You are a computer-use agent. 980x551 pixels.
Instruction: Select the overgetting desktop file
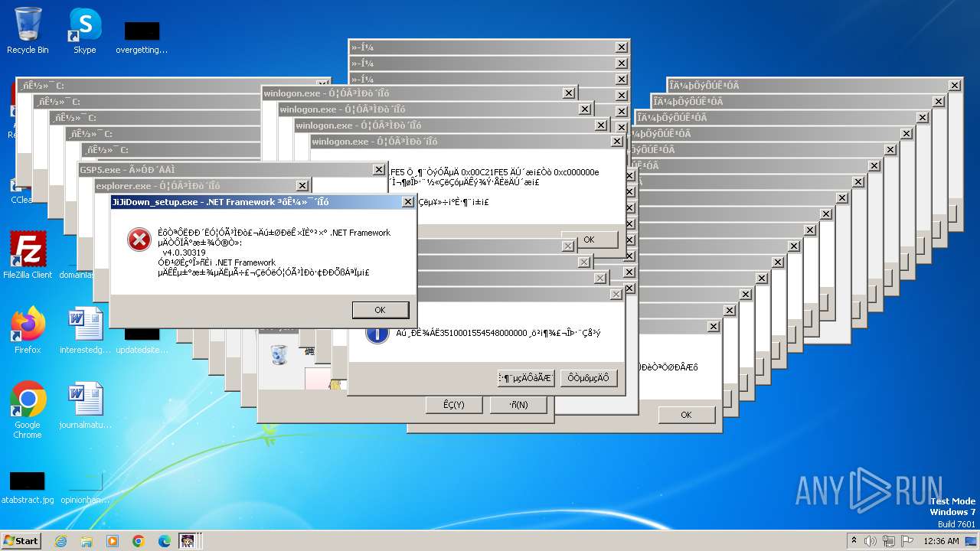pos(142,38)
